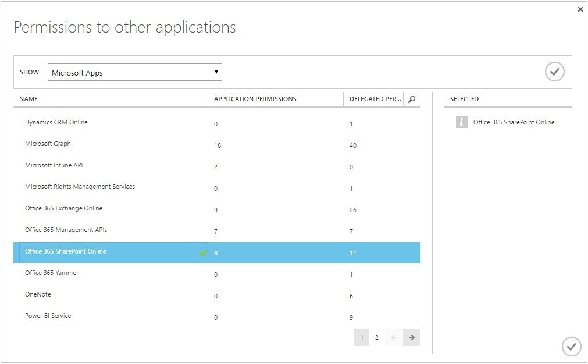The width and height of the screenshot is (588, 364).
Task: Click the next page right arrow
Action: pyautogui.click(x=412, y=337)
